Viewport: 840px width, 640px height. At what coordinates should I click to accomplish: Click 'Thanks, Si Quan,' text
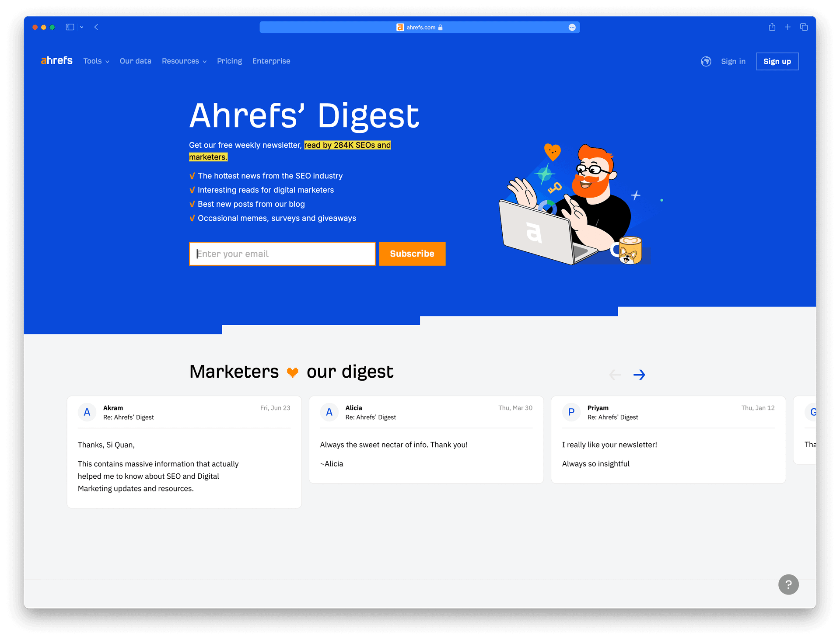[106, 445]
